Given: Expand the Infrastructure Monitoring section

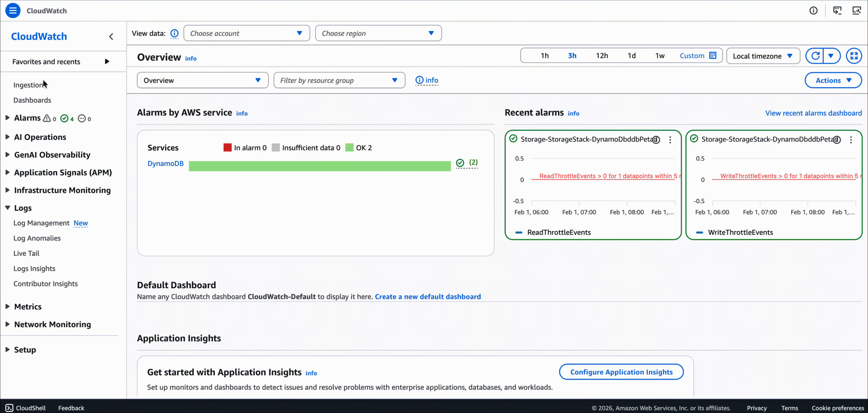Looking at the screenshot, I should pyautogui.click(x=8, y=190).
